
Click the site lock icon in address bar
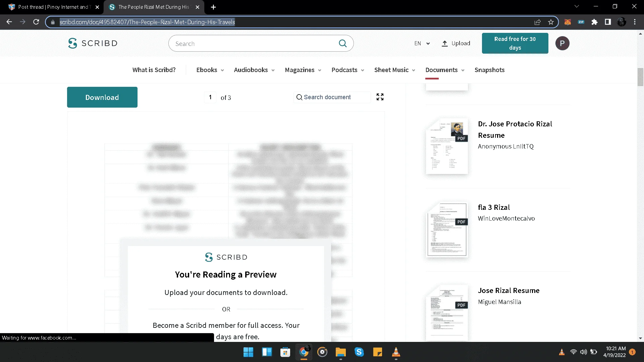[53, 22]
